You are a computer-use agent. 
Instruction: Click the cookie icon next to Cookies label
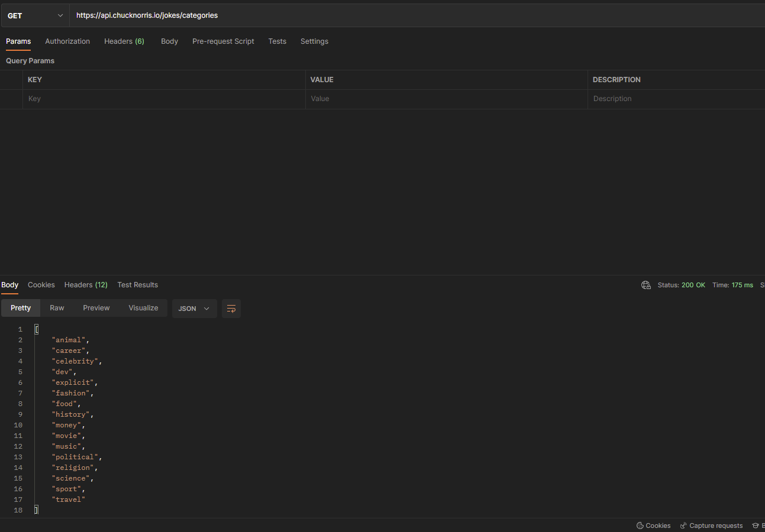pos(640,525)
